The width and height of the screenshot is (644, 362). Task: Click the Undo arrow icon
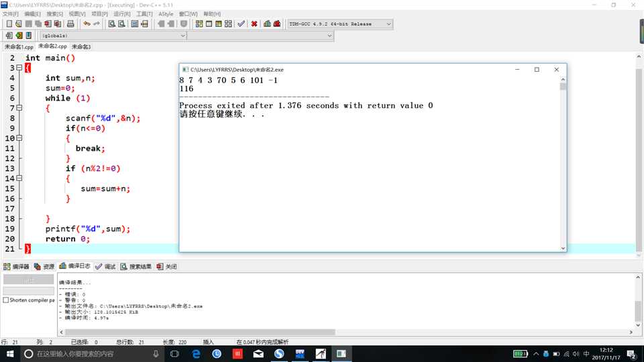(87, 24)
